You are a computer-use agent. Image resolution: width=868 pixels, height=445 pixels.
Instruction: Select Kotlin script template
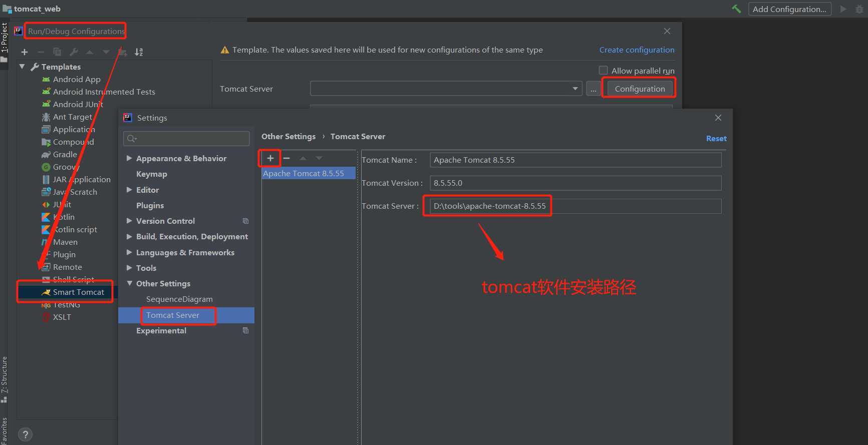(75, 229)
